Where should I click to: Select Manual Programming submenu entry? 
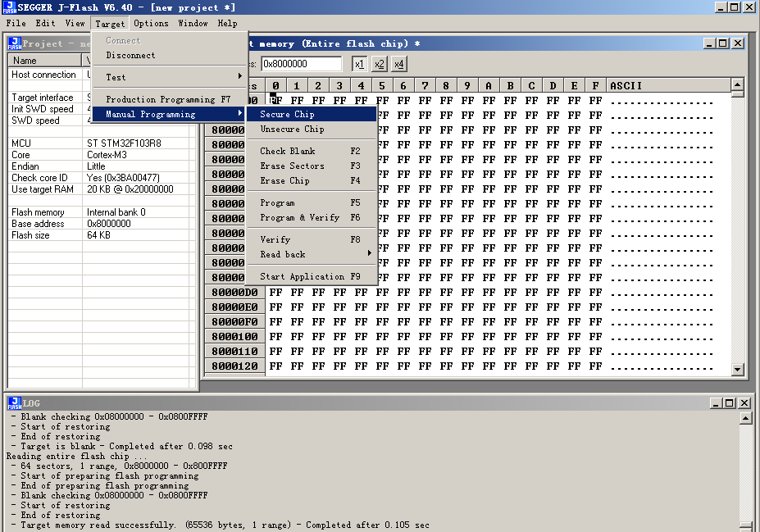pos(170,114)
